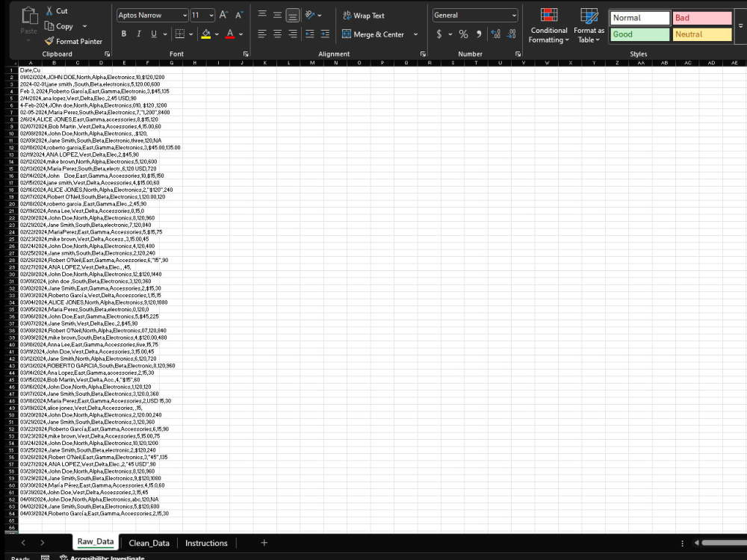Open the Clipboard dialog launcher

(107, 55)
